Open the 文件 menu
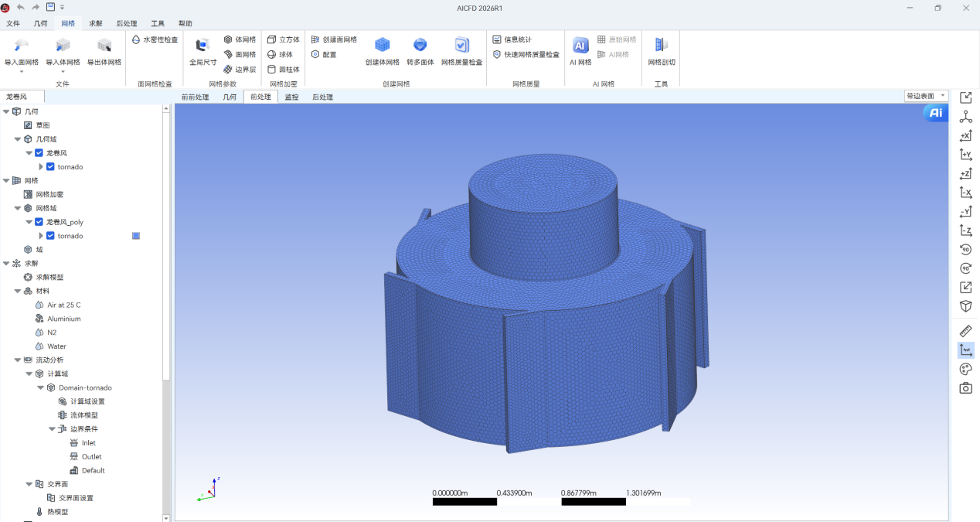The height and width of the screenshot is (522, 980). point(13,23)
